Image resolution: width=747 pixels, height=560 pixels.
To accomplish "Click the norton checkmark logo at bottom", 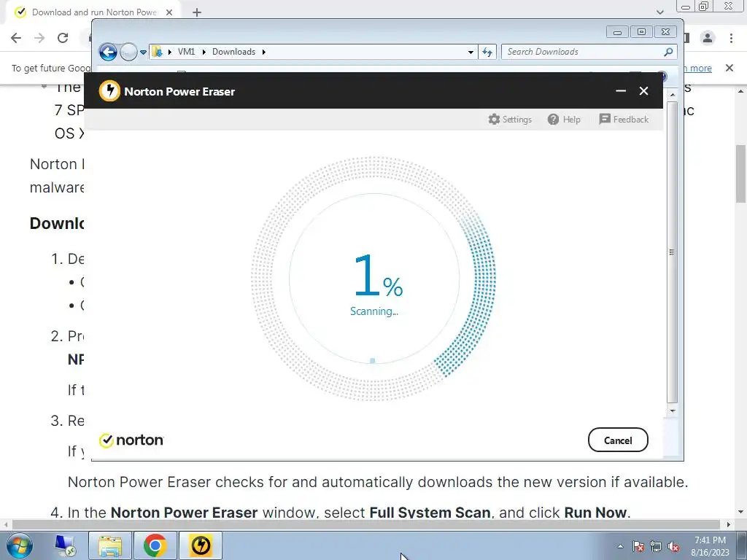I will coord(131,440).
